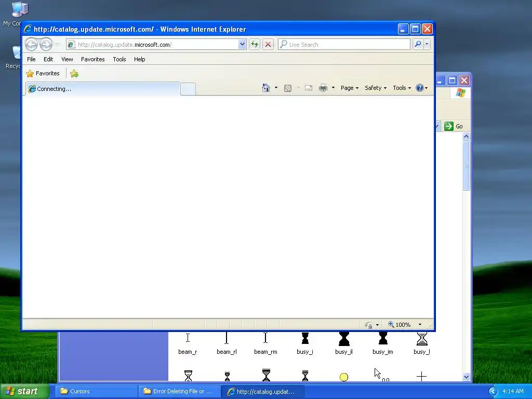
Task: Click the Forward navigation button
Action: pyautogui.click(x=46, y=44)
